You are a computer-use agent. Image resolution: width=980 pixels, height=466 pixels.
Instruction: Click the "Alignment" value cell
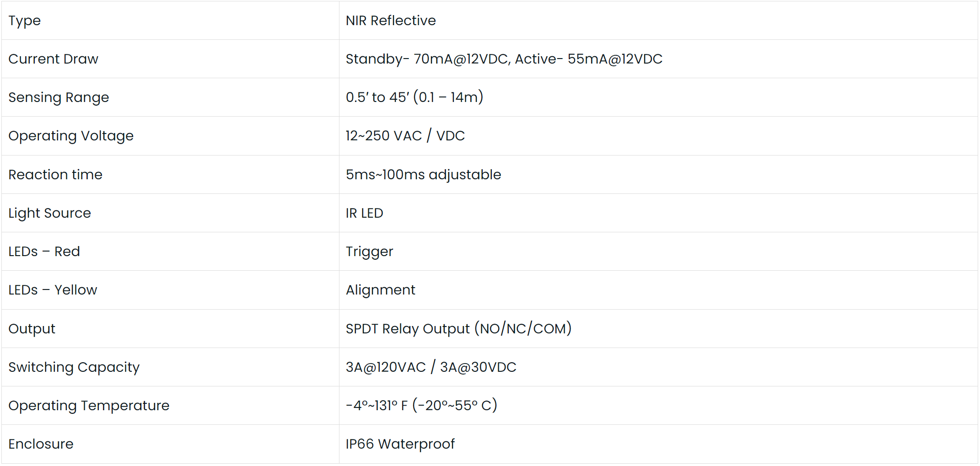pos(380,290)
